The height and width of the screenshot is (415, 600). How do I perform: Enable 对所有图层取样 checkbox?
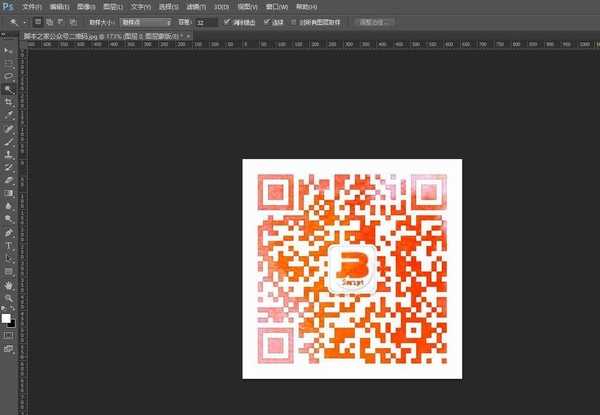(x=296, y=21)
